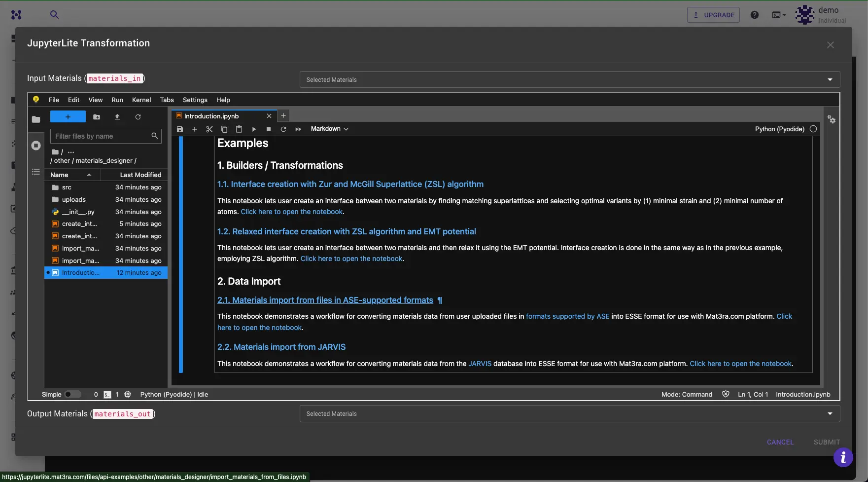Switch to the Introduction.ipynb tab

point(211,116)
